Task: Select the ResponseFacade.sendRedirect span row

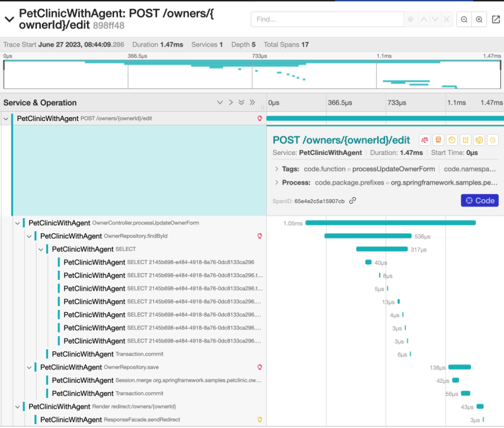Action: 151,420
